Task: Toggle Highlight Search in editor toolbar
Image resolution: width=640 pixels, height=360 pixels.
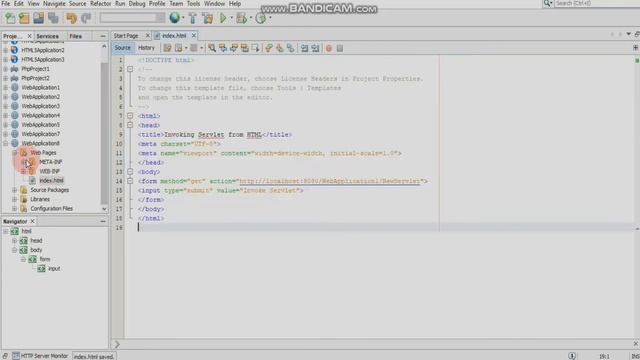Action: tap(244, 48)
